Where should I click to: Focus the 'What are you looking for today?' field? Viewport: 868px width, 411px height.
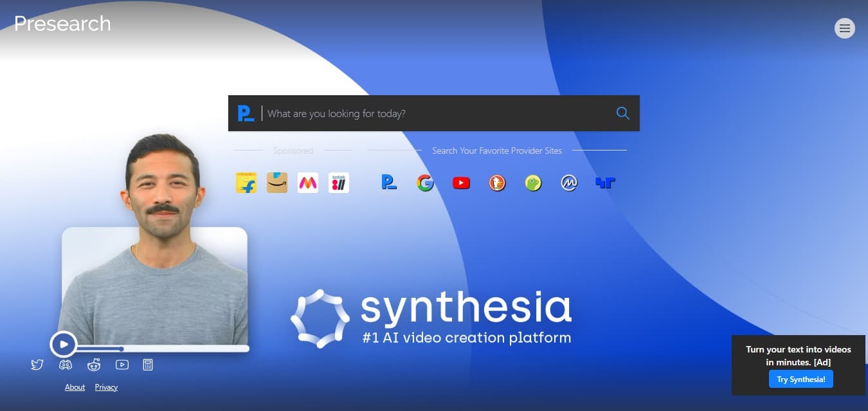[x=437, y=114]
